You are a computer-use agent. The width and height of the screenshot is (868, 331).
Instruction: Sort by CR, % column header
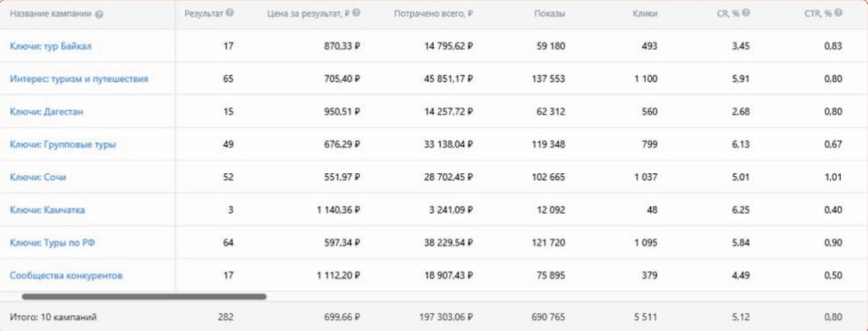(x=728, y=14)
